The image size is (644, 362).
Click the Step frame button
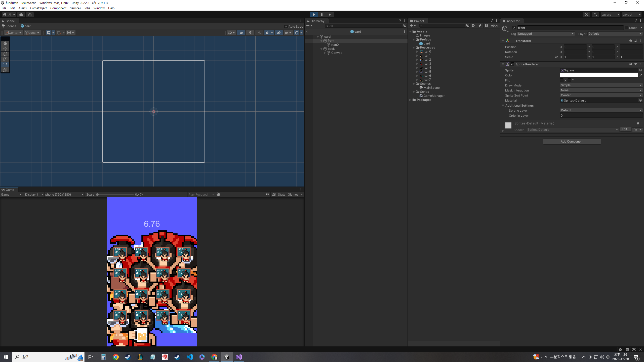click(330, 15)
